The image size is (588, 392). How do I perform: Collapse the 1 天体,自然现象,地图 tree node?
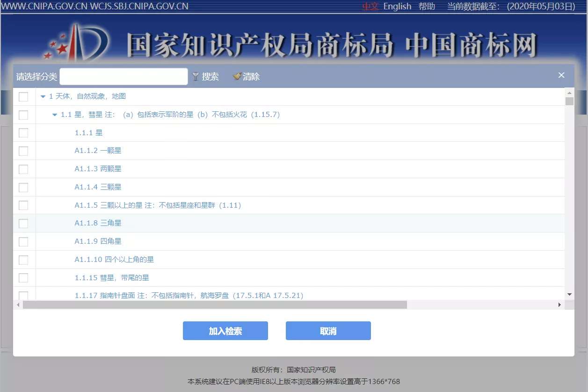(x=43, y=97)
